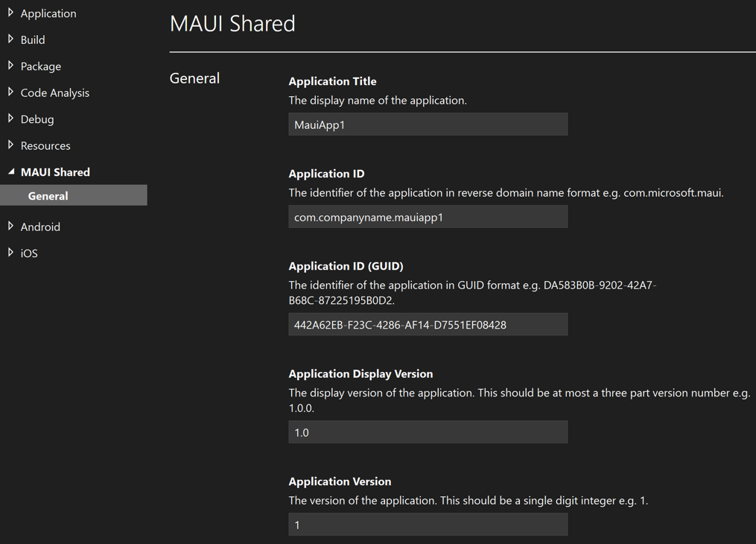Expand the Package section
The height and width of the screenshot is (544, 756).
point(10,66)
